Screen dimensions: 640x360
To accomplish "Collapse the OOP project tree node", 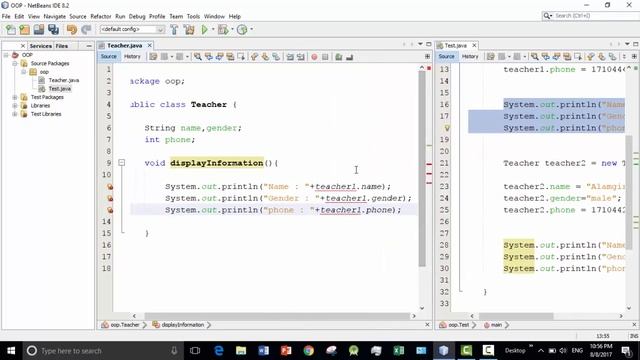I will point(6,55).
